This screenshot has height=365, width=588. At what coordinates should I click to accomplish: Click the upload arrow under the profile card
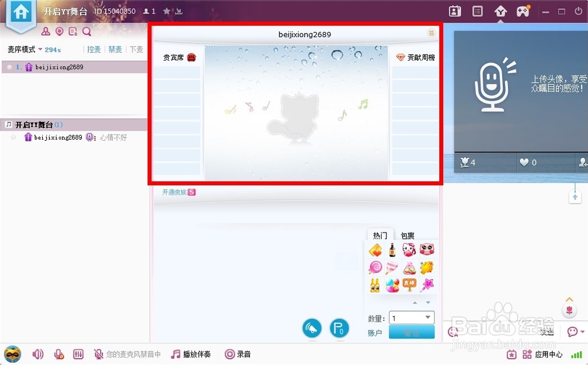click(575, 197)
